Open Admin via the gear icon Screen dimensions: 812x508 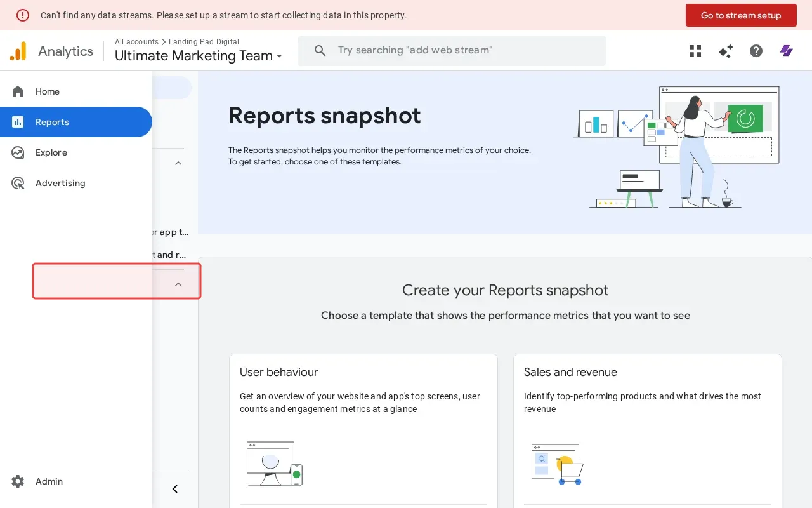point(18,481)
